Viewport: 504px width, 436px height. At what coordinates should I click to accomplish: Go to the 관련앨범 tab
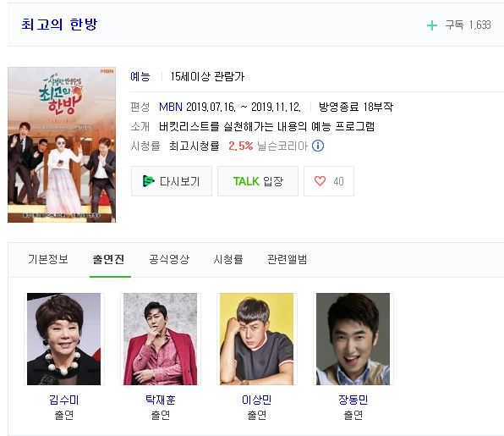click(287, 259)
